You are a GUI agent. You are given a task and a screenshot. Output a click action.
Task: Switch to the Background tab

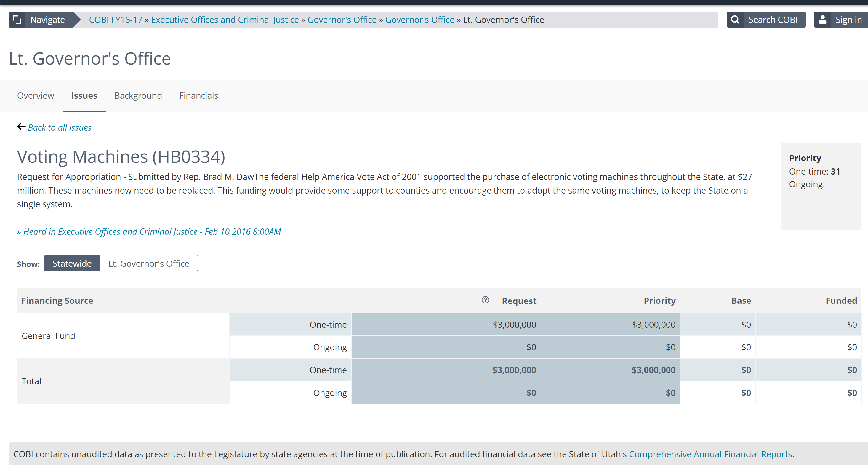pyautogui.click(x=138, y=96)
